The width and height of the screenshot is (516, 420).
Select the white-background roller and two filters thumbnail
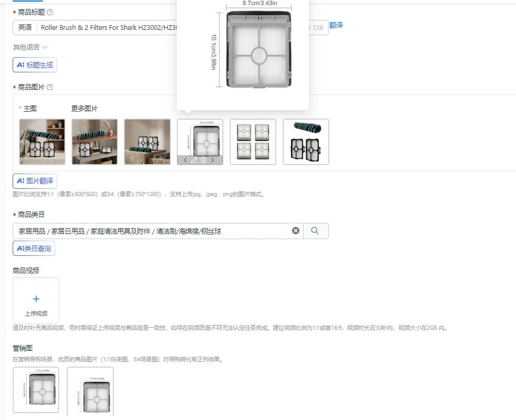pos(306,142)
